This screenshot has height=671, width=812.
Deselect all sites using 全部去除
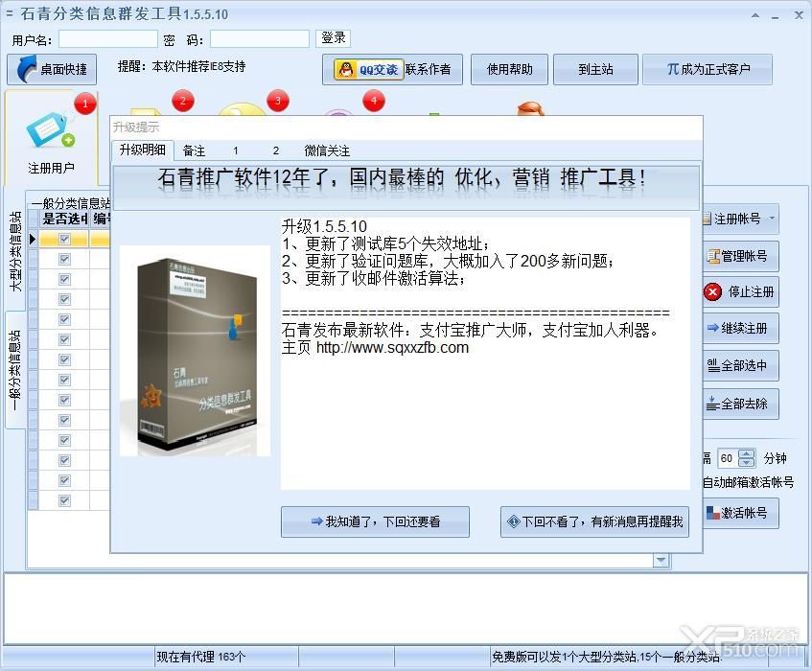point(740,404)
